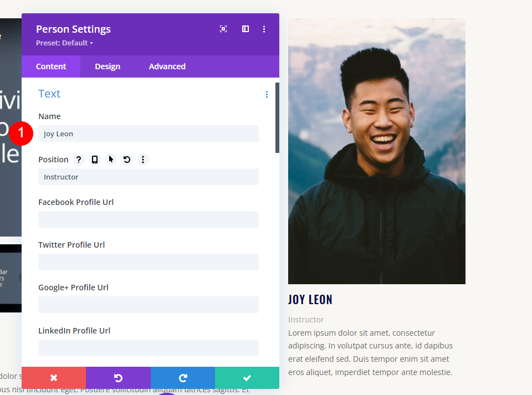532x395 pixels.
Task: Switch to the Design tab
Action: [108, 66]
